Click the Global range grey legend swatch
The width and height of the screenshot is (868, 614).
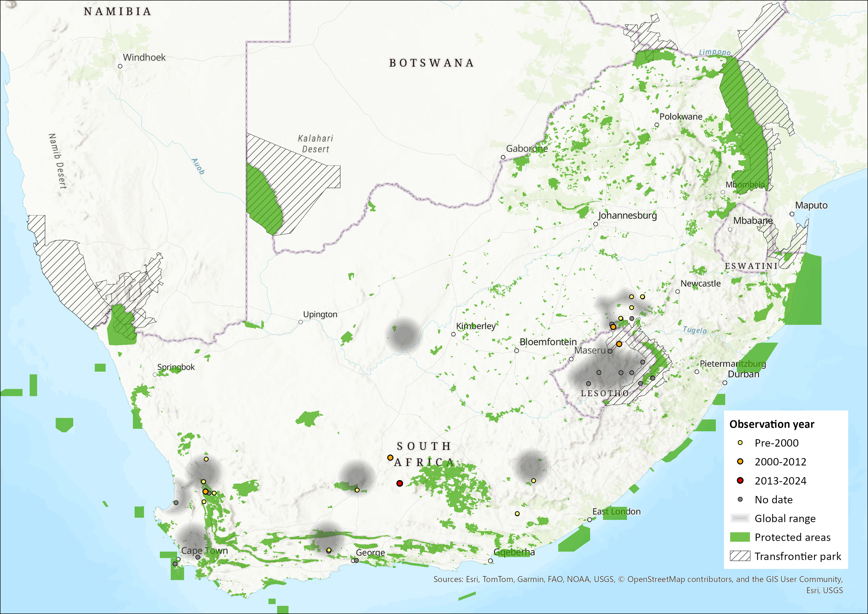pyautogui.click(x=740, y=518)
